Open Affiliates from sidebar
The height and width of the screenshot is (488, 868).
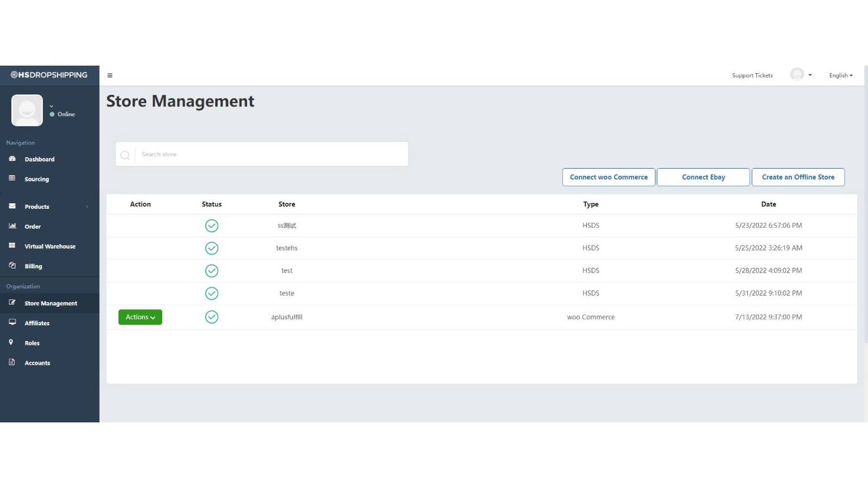(x=37, y=323)
